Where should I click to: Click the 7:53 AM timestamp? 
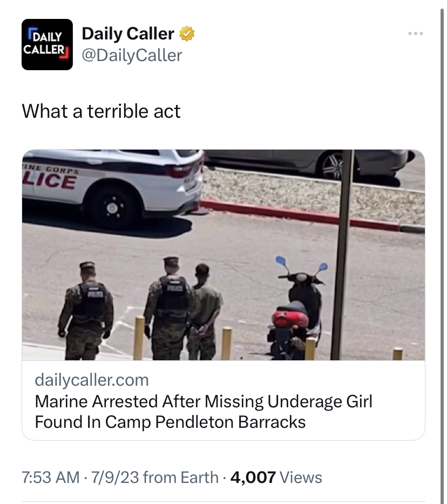pyautogui.click(x=50, y=478)
